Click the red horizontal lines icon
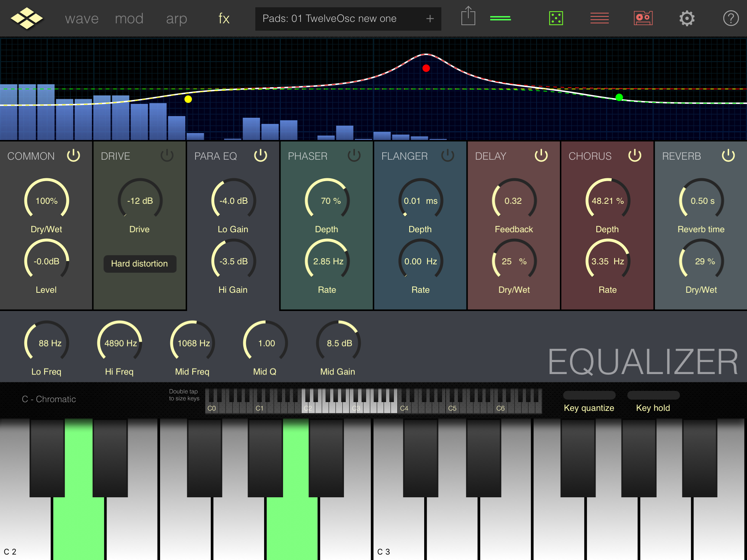 tap(599, 18)
